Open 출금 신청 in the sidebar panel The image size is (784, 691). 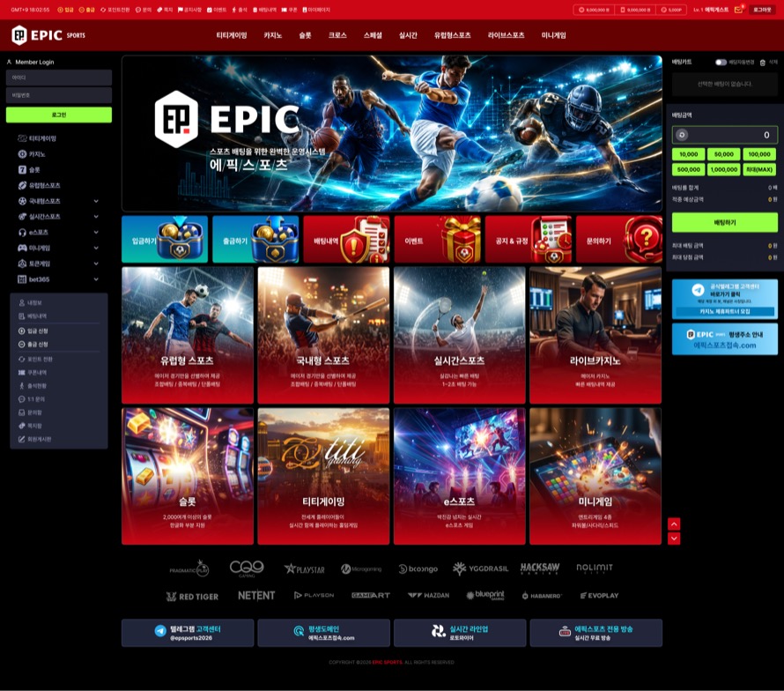click(x=33, y=345)
